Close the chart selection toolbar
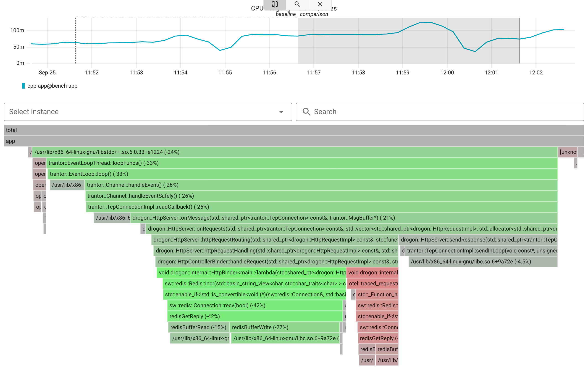Image resolution: width=588 pixels, height=373 pixels. coord(320,4)
